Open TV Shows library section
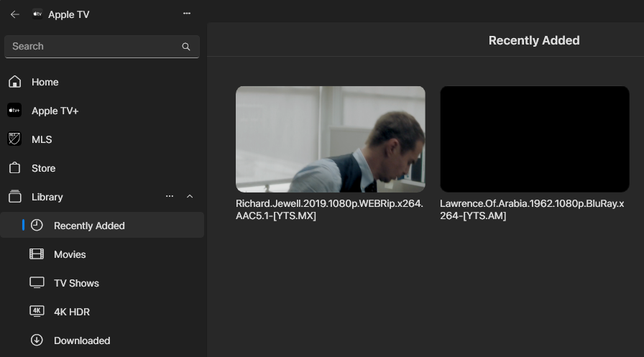The width and height of the screenshot is (644, 357). point(76,283)
